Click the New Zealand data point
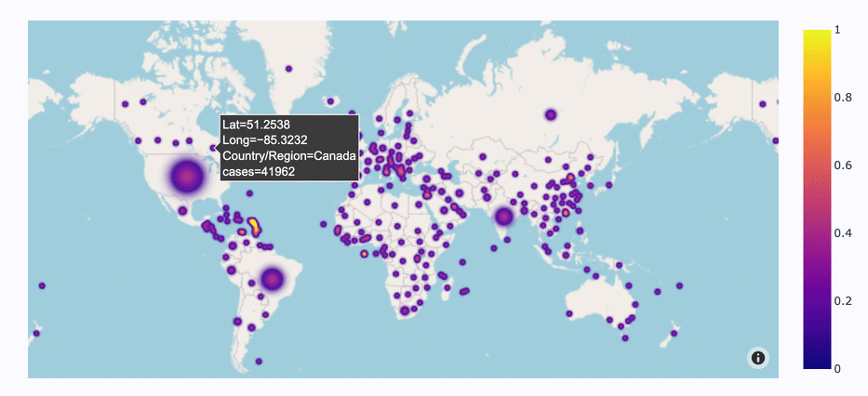Image resolution: width=868 pixels, height=396 pixels. point(674,334)
